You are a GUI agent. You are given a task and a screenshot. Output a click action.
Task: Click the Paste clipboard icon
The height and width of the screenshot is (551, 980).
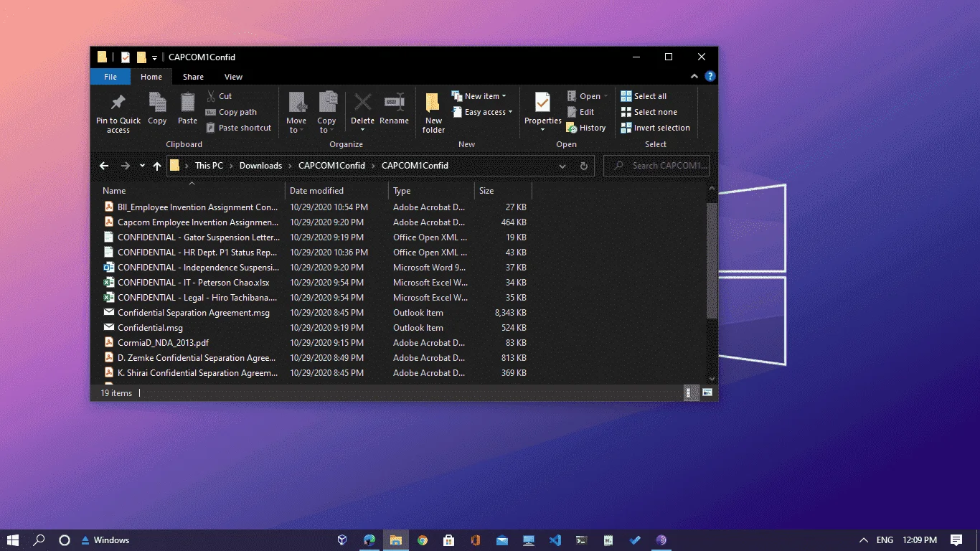[x=187, y=102]
